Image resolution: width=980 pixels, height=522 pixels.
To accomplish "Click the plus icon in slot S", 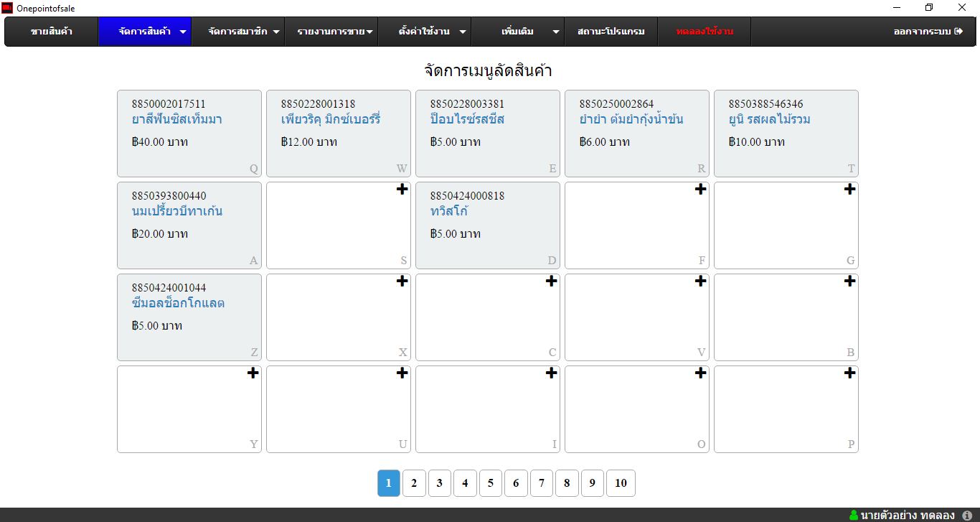I will [x=402, y=190].
